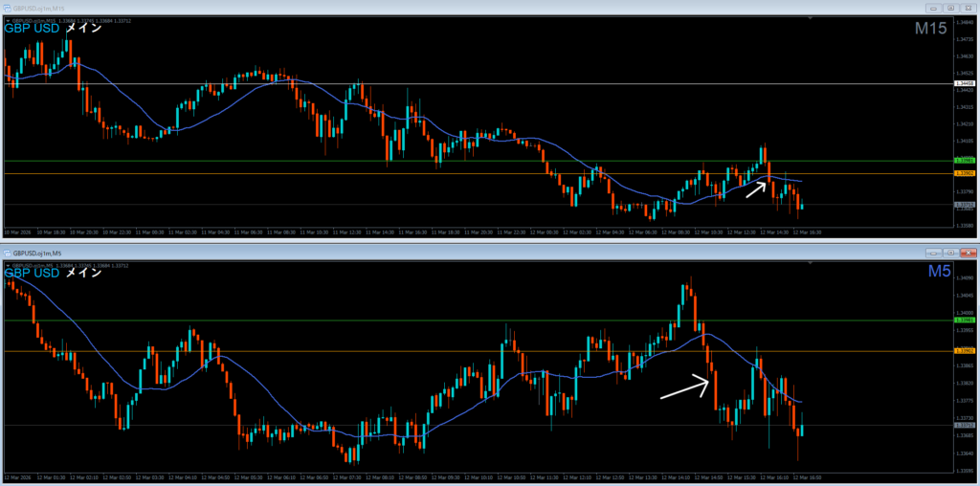Minimize the GBPUSD M15 chart window
Viewport: 980px width, 486px height.
(935, 8)
